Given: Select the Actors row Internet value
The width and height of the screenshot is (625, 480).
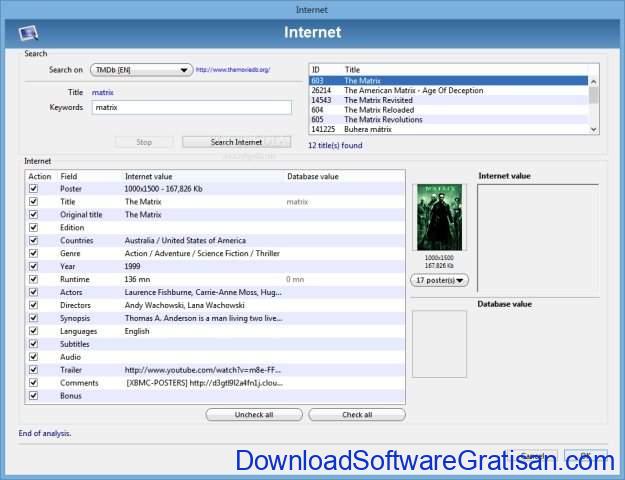Looking at the screenshot, I should click(203, 292).
